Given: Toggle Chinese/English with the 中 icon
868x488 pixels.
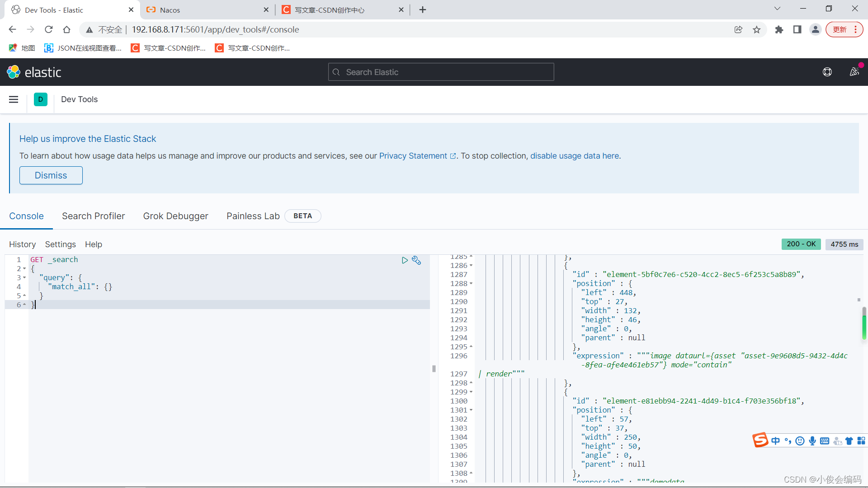Looking at the screenshot, I should click(776, 441).
